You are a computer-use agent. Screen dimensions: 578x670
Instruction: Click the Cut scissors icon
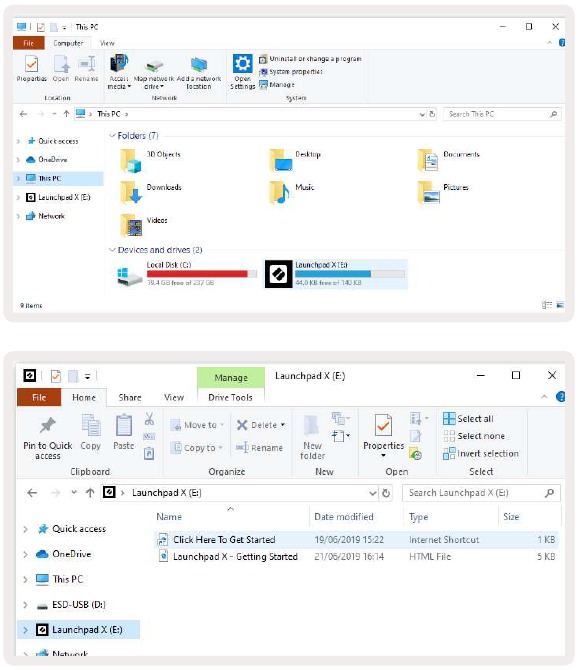point(149,418)
